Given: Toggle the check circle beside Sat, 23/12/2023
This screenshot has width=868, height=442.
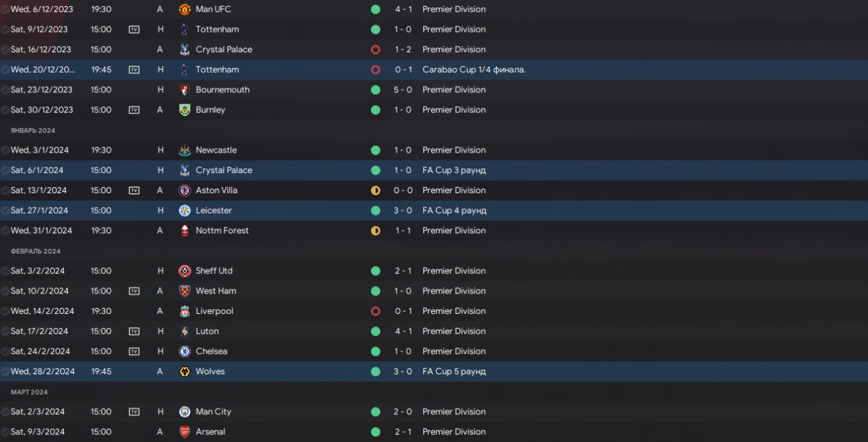Looking at the screenshot, I should point(5,89).
